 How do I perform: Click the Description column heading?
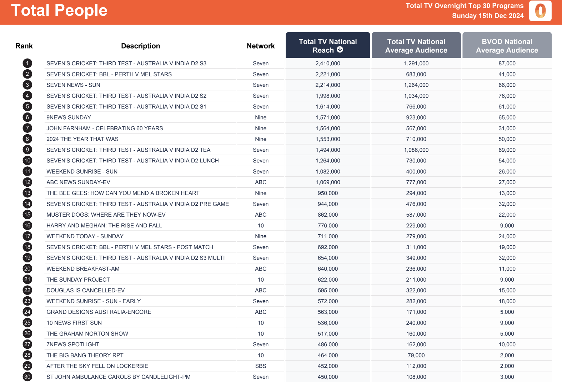[141, 46]
